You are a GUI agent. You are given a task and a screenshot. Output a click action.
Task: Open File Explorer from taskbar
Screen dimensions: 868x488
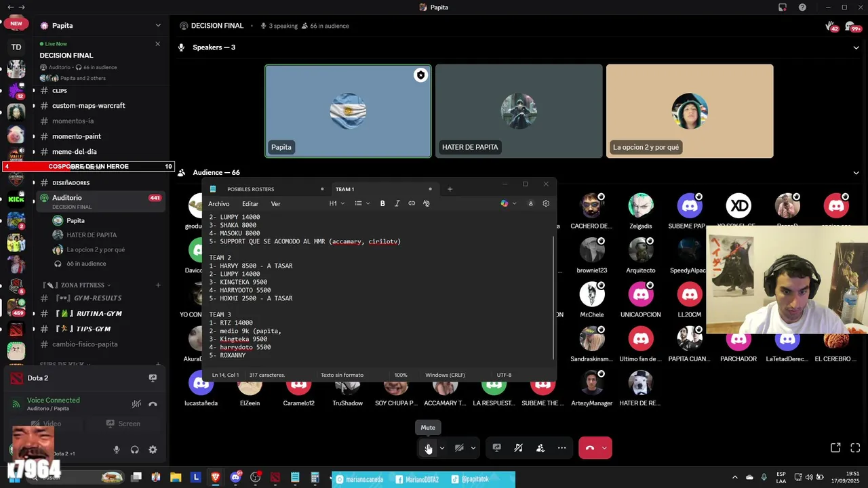coord(176,478)
